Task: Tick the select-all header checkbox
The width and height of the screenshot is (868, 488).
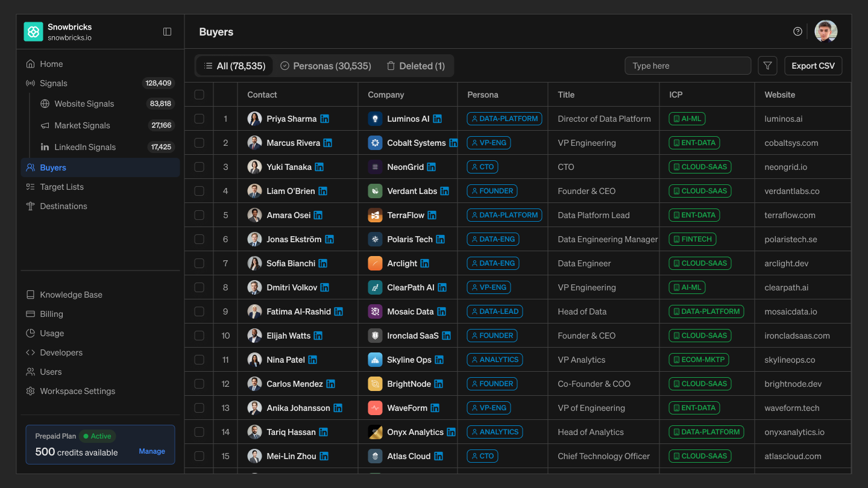Action: tap(199, 95)
